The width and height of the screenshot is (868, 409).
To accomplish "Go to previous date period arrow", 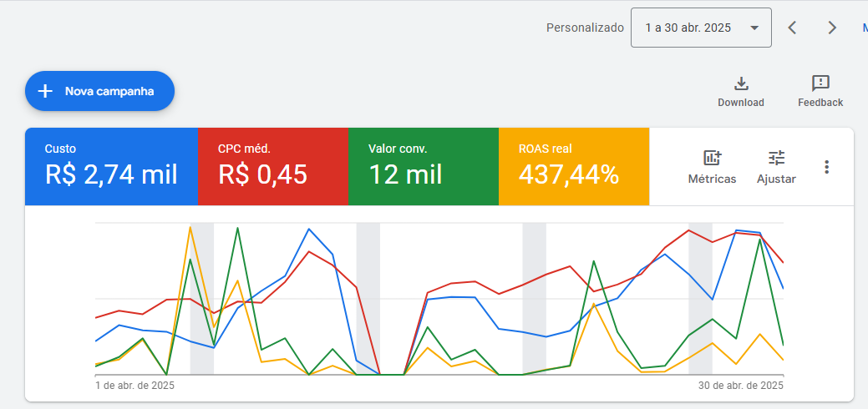I will point(792,28).
